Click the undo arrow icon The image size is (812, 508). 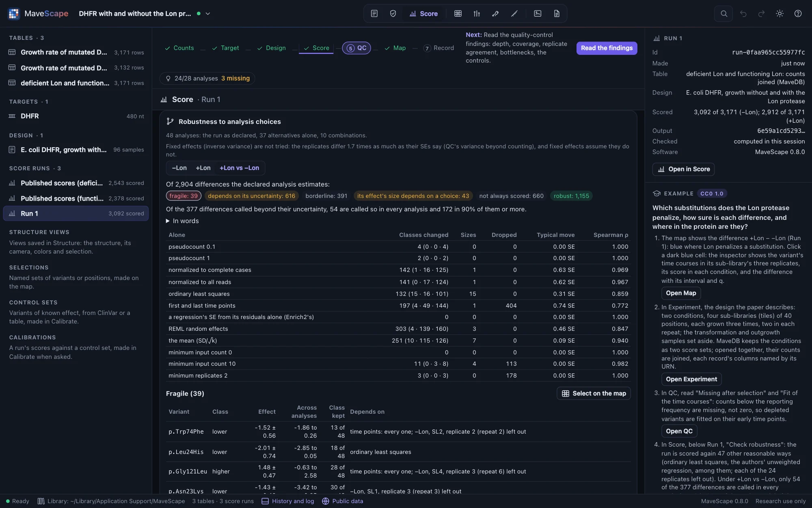pos(743,13)
